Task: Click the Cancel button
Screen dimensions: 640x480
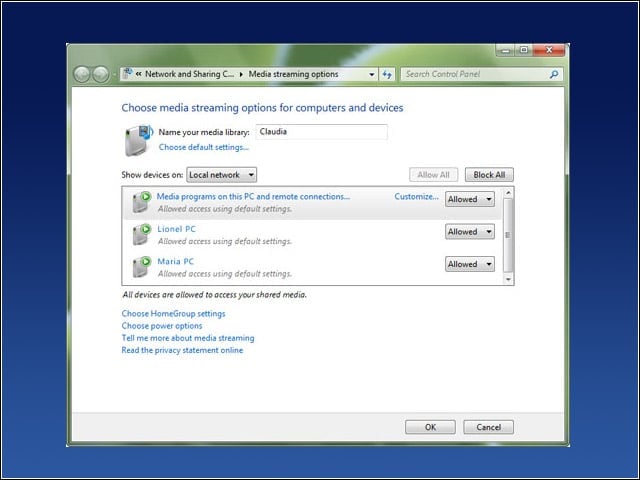Action: pos(489,427)
